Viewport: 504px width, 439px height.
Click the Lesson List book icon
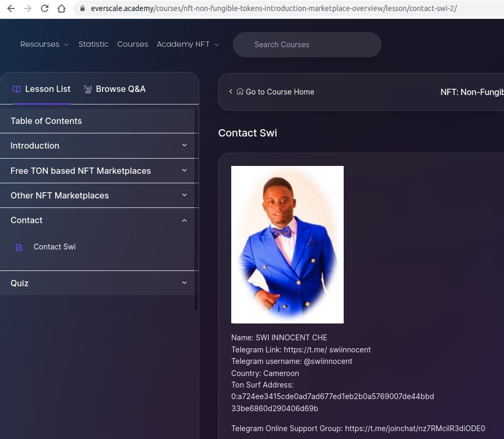17,89
